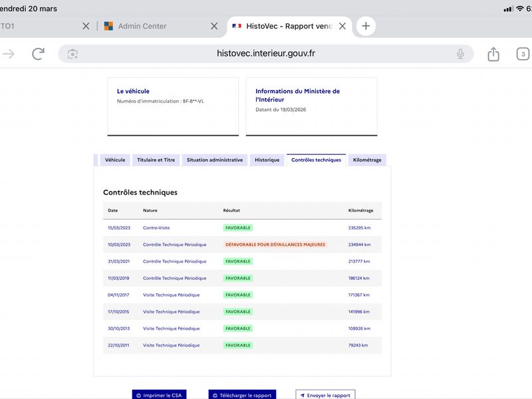Open the Véhicule tab
Image resolution: width=532 pixels, height=399 pixels.
[114, 160]
